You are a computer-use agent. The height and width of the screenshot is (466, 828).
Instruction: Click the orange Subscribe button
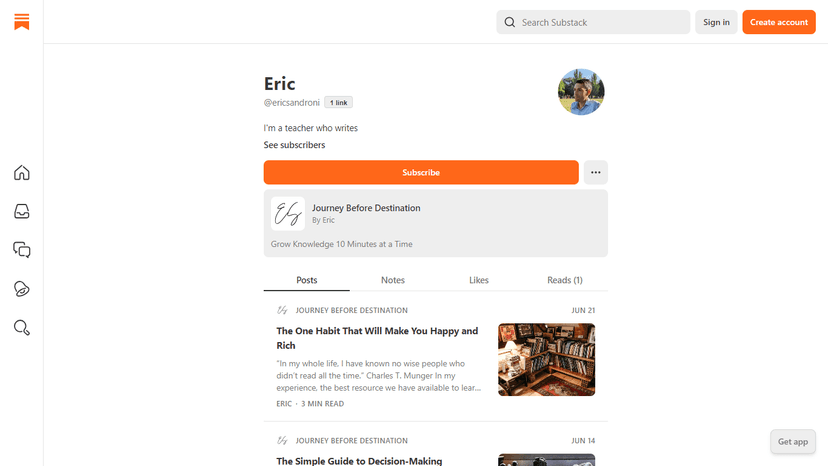coord(421,173)
